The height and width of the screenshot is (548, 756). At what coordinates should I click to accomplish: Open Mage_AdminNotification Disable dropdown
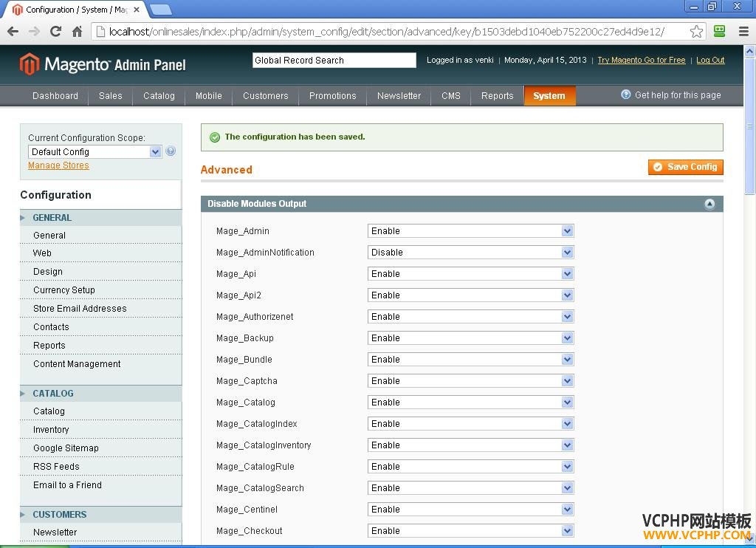coord(470,253)
